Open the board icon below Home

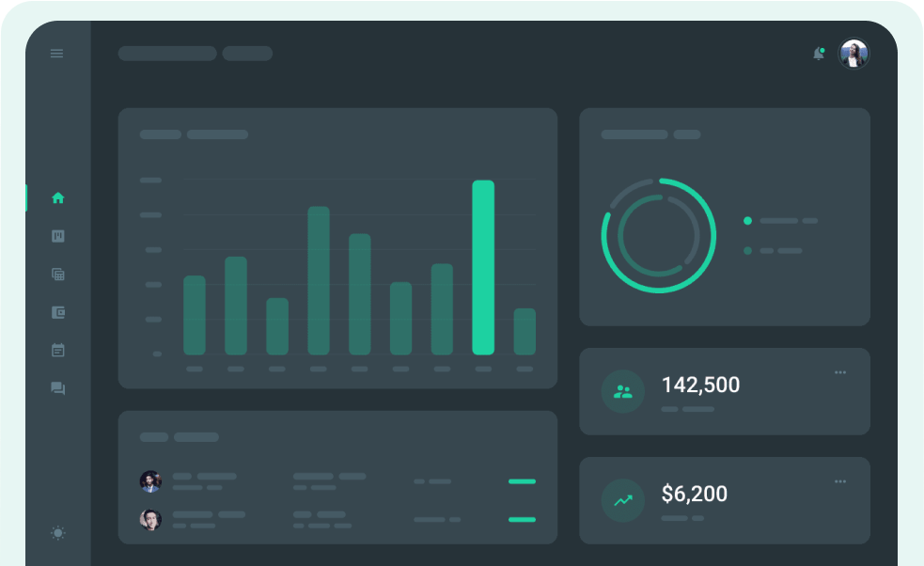tap(58, 236)
